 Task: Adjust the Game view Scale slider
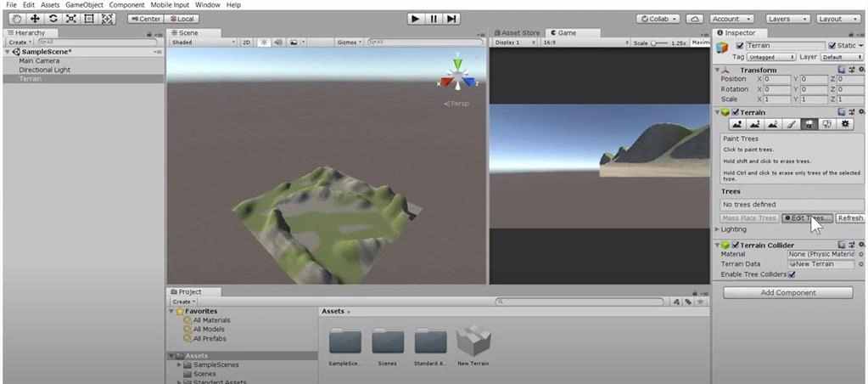click(x=658, y=42)
